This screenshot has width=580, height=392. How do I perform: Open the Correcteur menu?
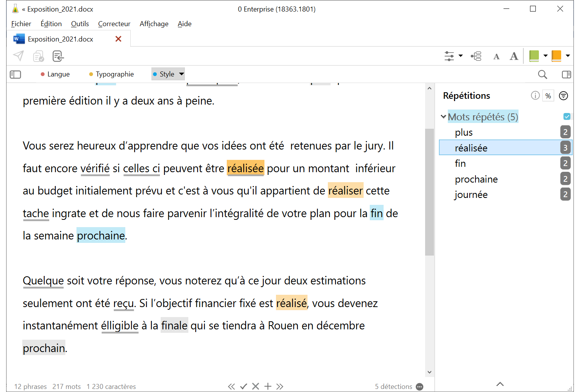pyautogui.click(x=114, y=24)
